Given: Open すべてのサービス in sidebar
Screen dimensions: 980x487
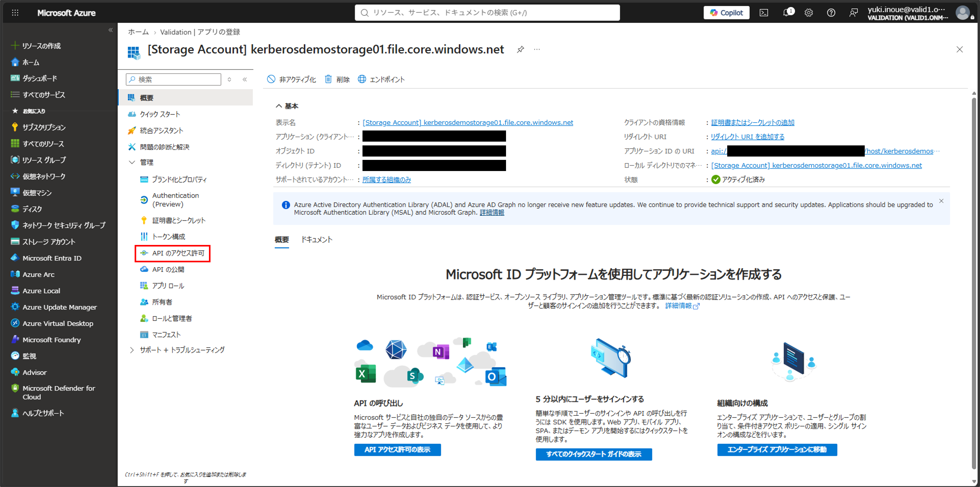Looking at the screenshot, I should pos(38,94).
